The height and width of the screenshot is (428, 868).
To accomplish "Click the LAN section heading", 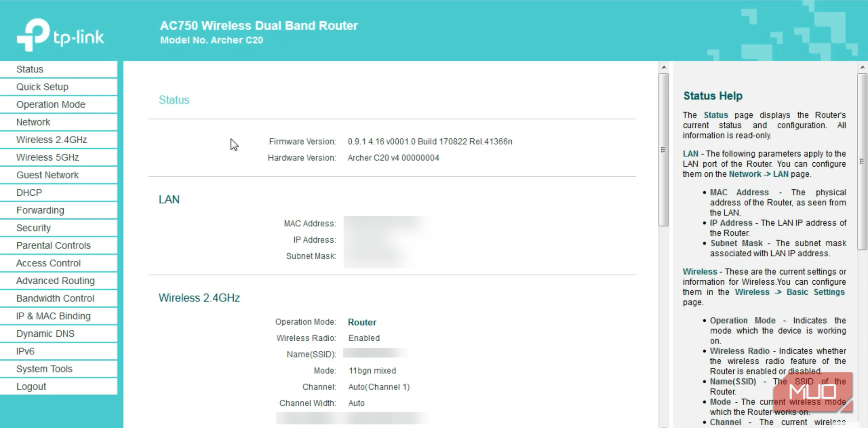I will point(169,199).
